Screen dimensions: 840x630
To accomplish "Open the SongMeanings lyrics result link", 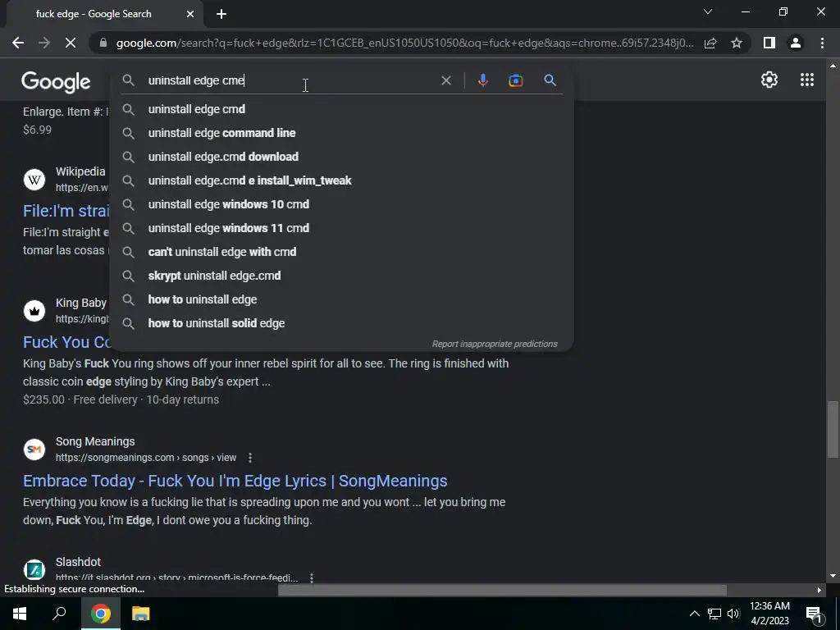I will [x=235, y=481].
